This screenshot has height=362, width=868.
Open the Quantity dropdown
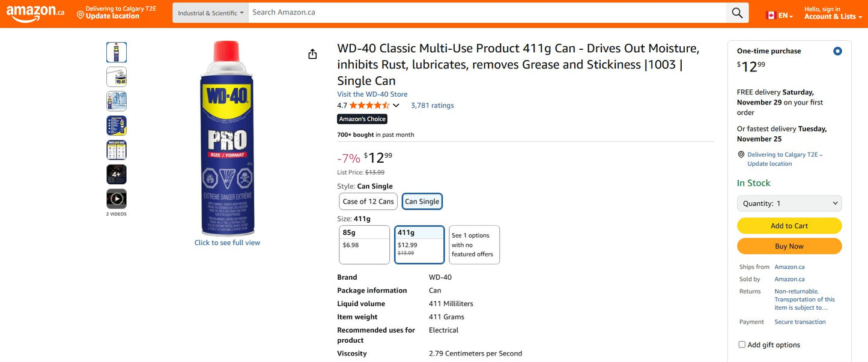pyautogui.click(x=789, y=203)
